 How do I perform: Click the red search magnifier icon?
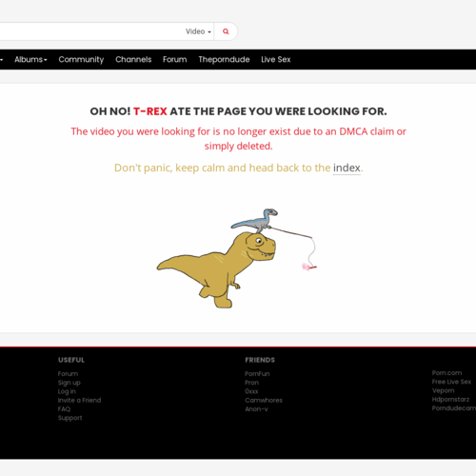coord(226,31)
